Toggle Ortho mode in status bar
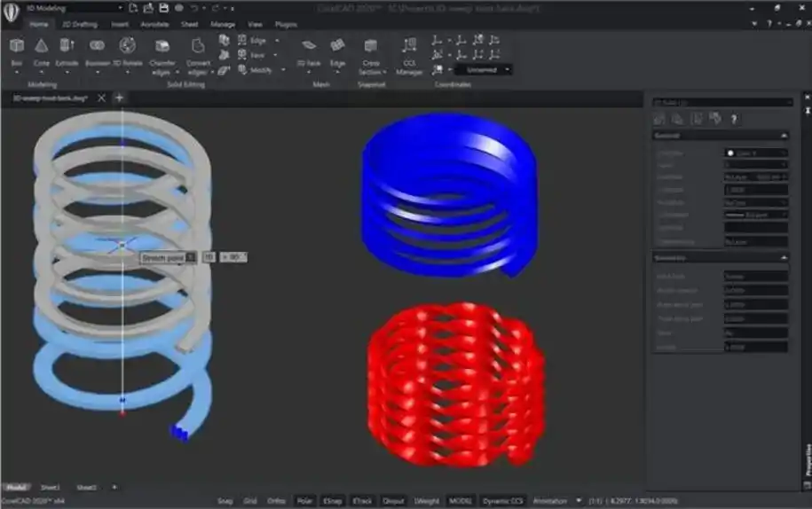The height and width of the screenshot is (509, 812). (x=276, y=501)
